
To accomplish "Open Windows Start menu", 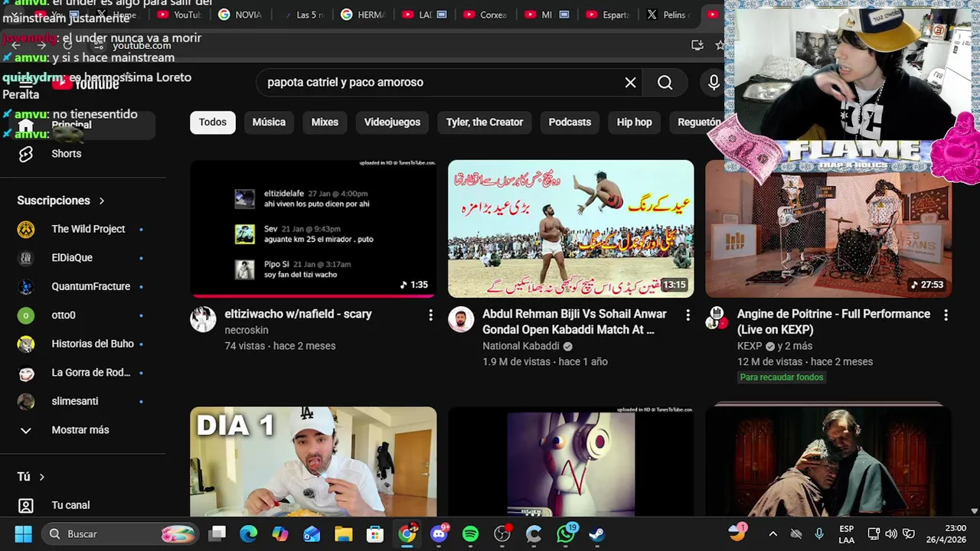I will click(23, 533).
